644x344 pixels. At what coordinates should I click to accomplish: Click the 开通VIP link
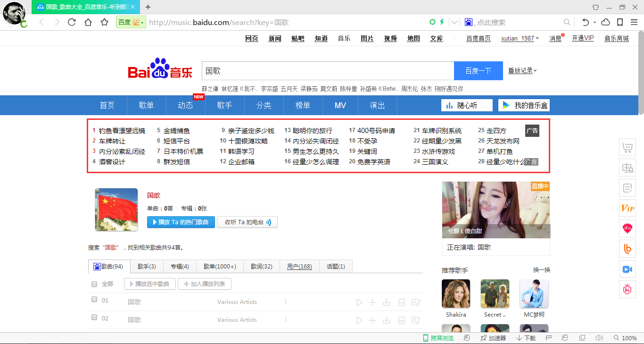coord(583,39)
